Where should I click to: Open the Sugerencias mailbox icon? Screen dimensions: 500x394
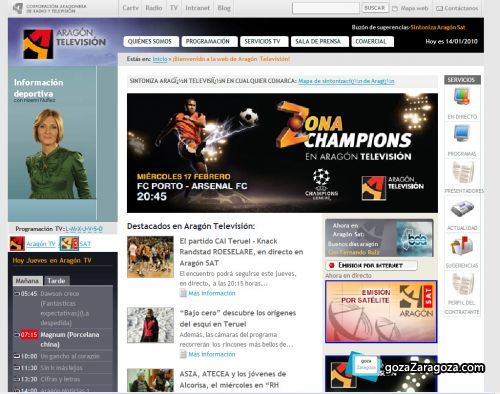(x=462, y=246)
